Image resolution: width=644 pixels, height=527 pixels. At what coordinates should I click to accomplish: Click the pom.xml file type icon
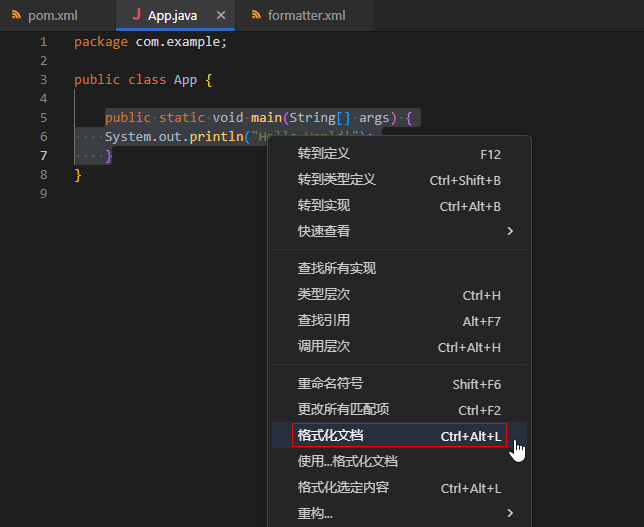coord(16,15)
